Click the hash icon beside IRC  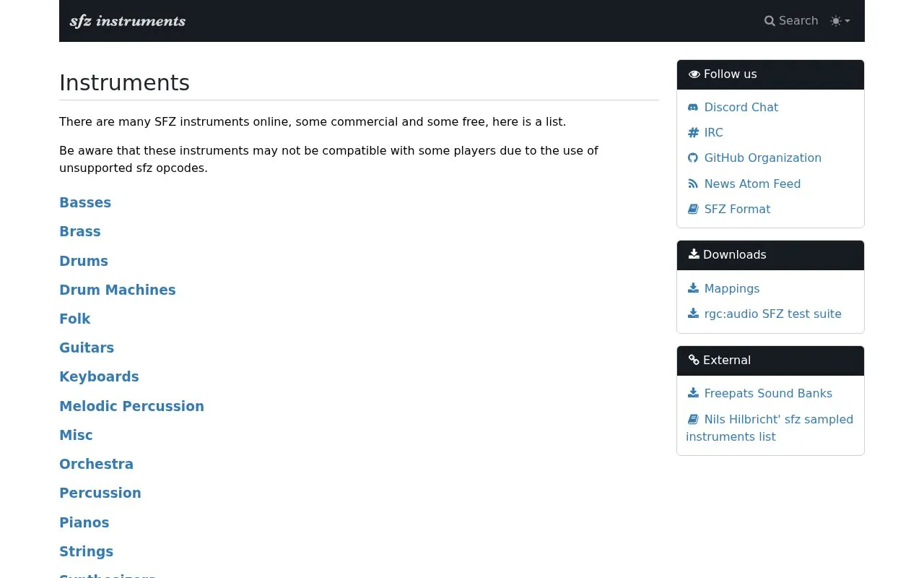[x=693, y=132]
